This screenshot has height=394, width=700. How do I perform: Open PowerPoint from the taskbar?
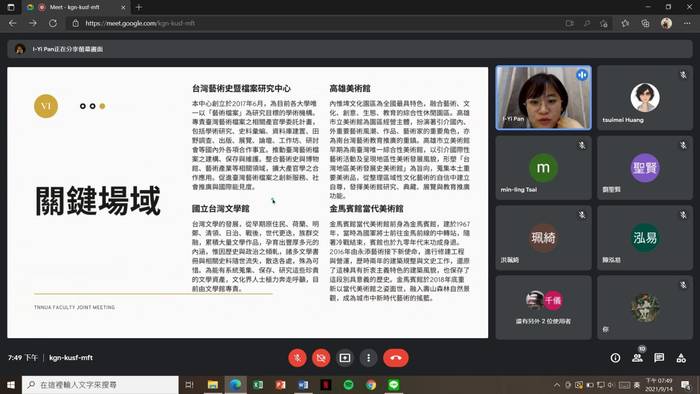280,385
